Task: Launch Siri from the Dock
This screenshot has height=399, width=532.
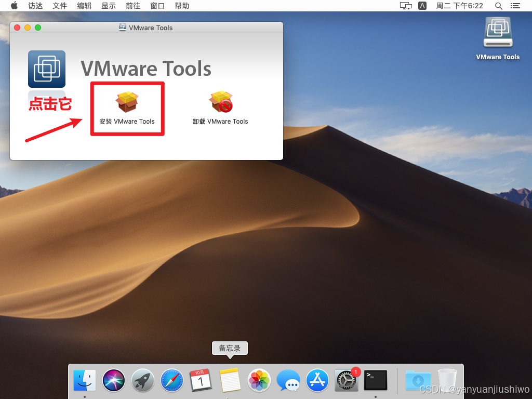Action: [114, 380]
